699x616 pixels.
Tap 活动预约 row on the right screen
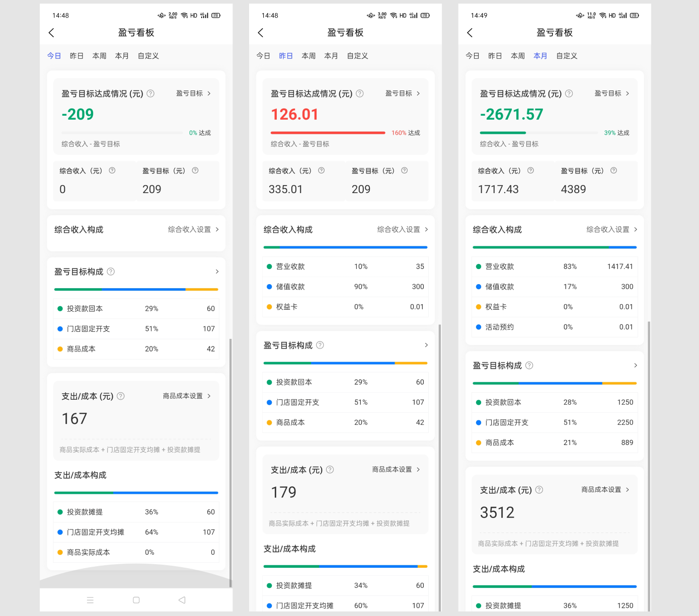tap(554, 327)
